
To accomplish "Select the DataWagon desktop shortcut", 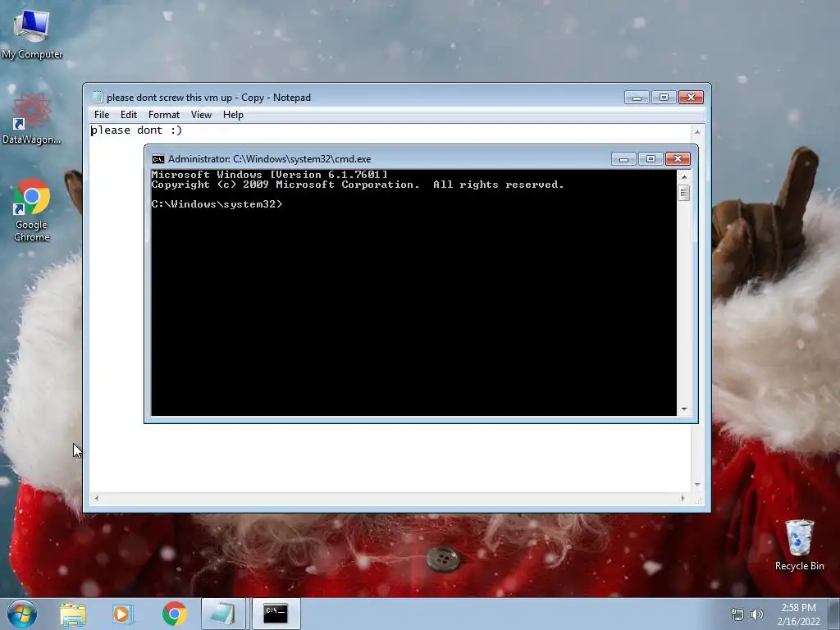I will click(32, 118).
